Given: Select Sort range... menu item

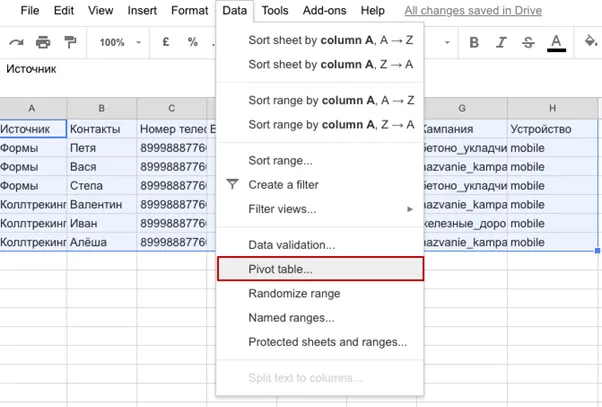Looking at the screenshot, I should [x=320, y=160].
